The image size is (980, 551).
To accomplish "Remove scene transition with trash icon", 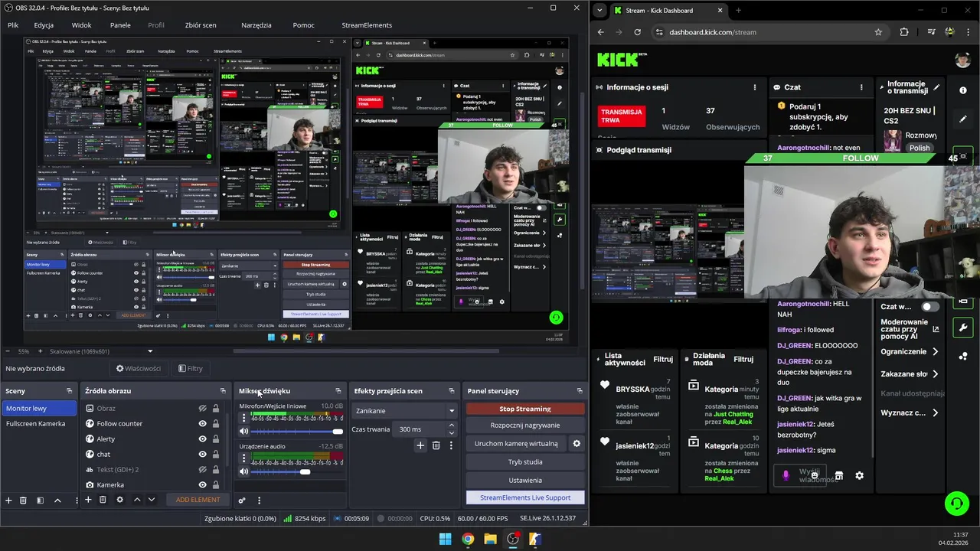I will [x=436, y=445].
